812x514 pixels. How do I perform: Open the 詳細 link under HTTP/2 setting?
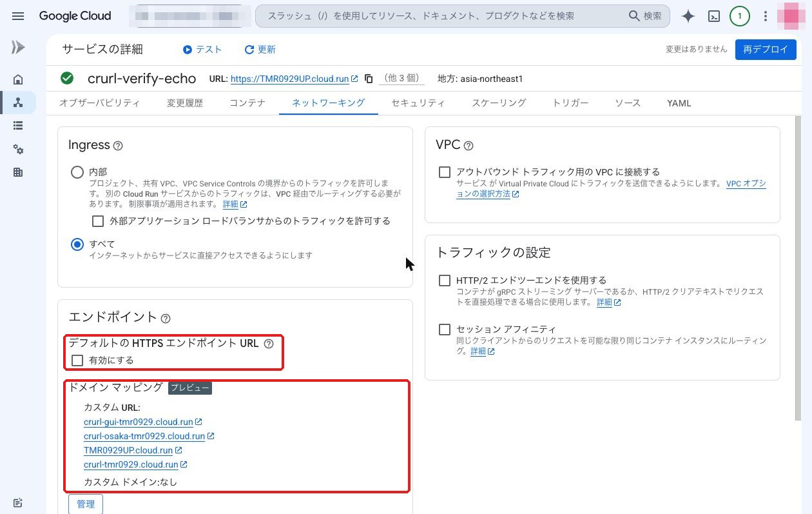(604, 302)
